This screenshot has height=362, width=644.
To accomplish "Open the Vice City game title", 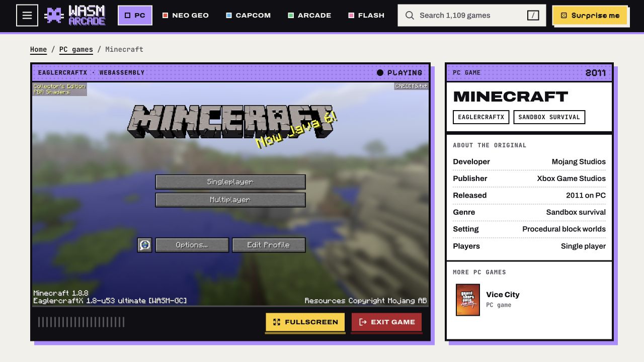I will pyautogui.click(x=503, y=295).
